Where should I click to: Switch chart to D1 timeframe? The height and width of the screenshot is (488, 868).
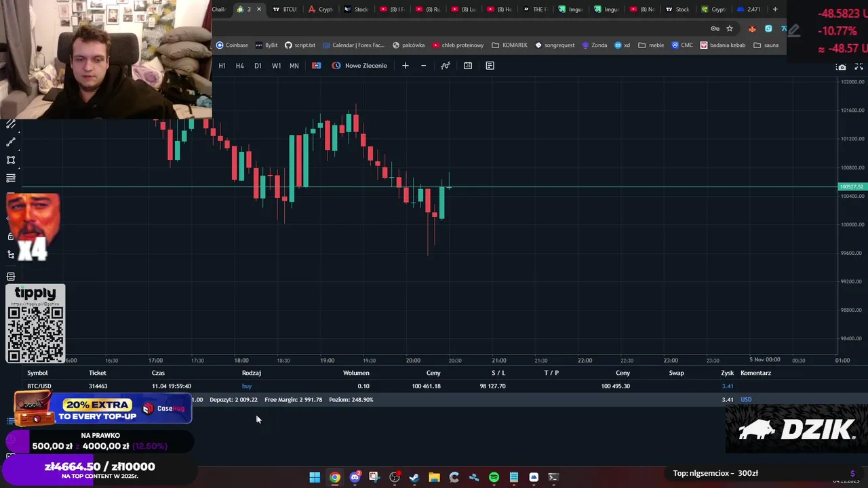tap(258, 66)
